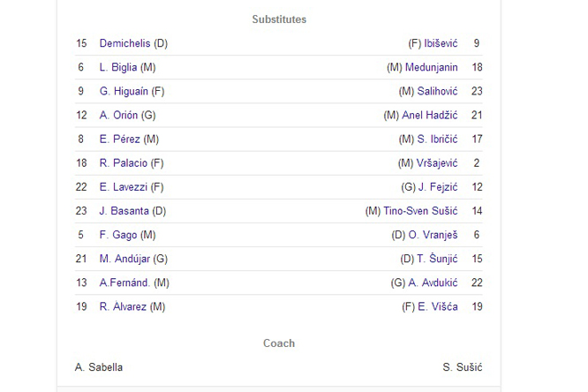Select Tino-Sven Sušić link
This screenshot has height=392, width=588.
[x=420, y=211]
